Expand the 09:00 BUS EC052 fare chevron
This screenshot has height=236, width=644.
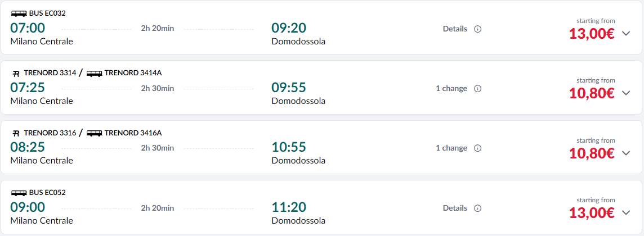coord(626,212)
